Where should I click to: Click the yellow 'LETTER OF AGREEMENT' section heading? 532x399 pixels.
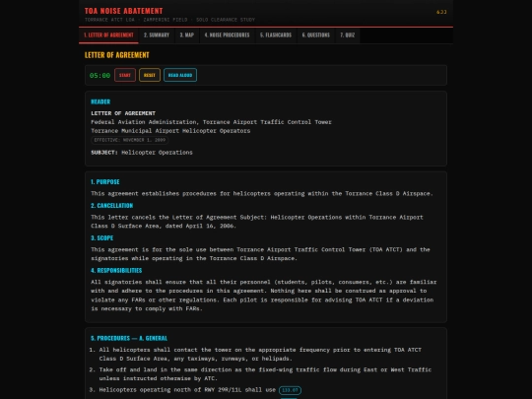pos(116,55)
